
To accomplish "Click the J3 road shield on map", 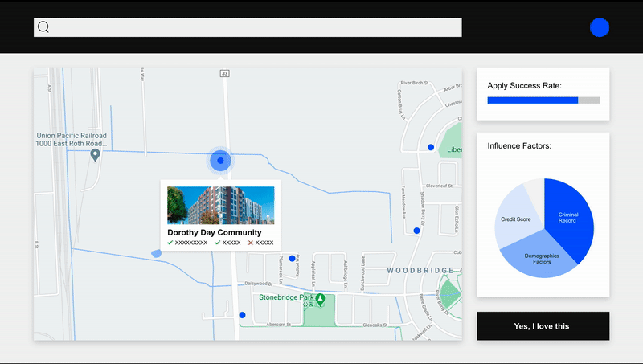I will point(224,73).
